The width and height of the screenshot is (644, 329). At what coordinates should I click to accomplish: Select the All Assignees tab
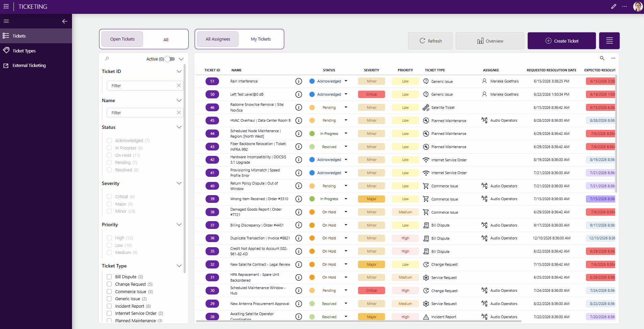point(218,39)
